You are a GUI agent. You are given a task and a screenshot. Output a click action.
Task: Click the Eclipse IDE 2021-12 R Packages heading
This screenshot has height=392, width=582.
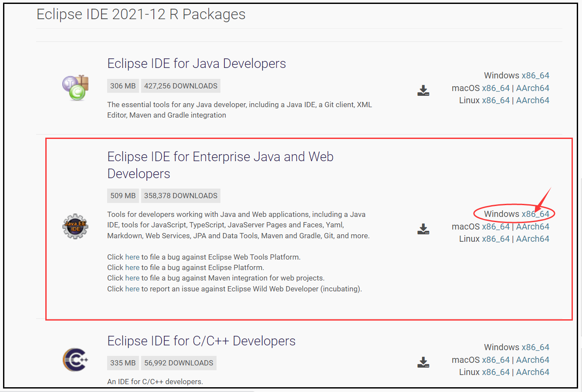click(141, 14)
